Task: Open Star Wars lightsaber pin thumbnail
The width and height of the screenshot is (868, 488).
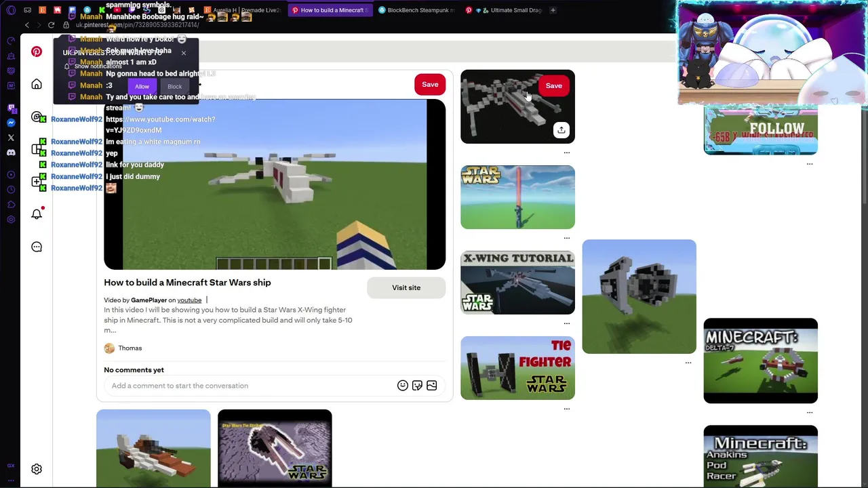Action: [x=517, y=197]
